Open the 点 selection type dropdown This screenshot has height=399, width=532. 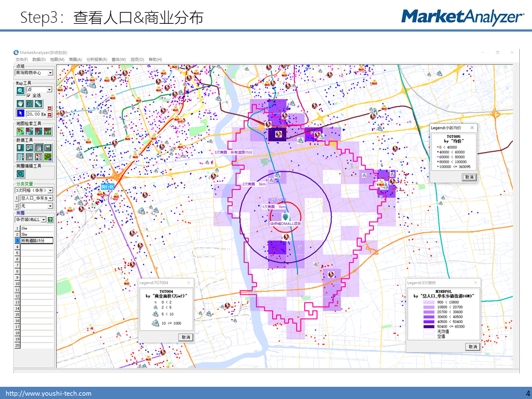point(49,90)
